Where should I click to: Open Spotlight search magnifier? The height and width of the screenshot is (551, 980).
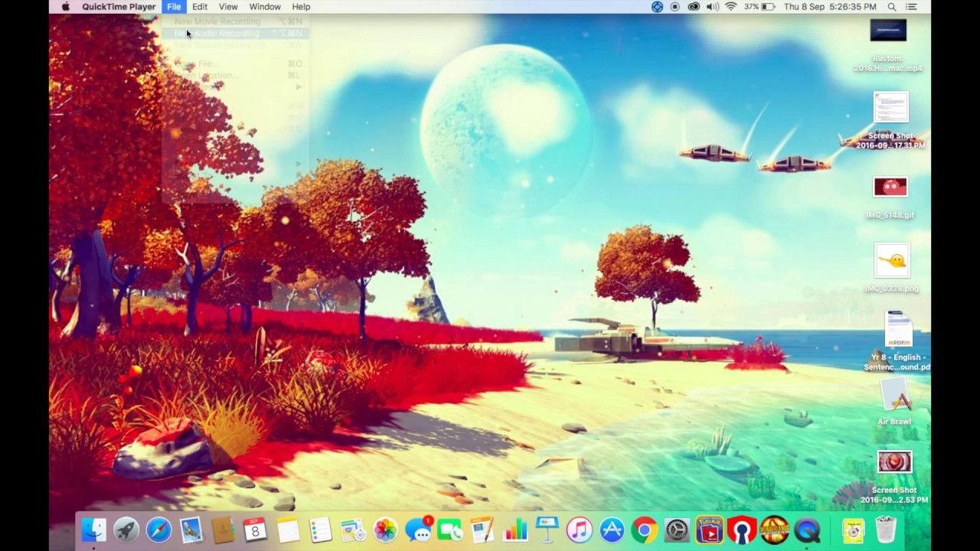coord(892,7)
